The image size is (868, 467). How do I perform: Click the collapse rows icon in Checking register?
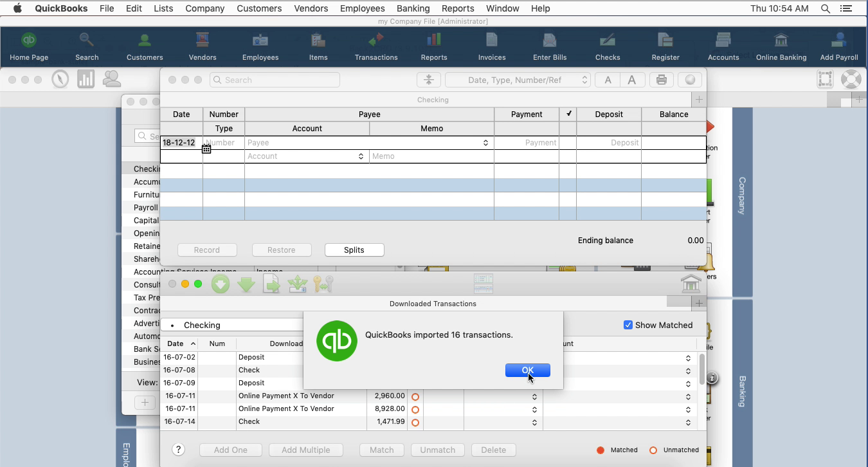click(428, 80)
